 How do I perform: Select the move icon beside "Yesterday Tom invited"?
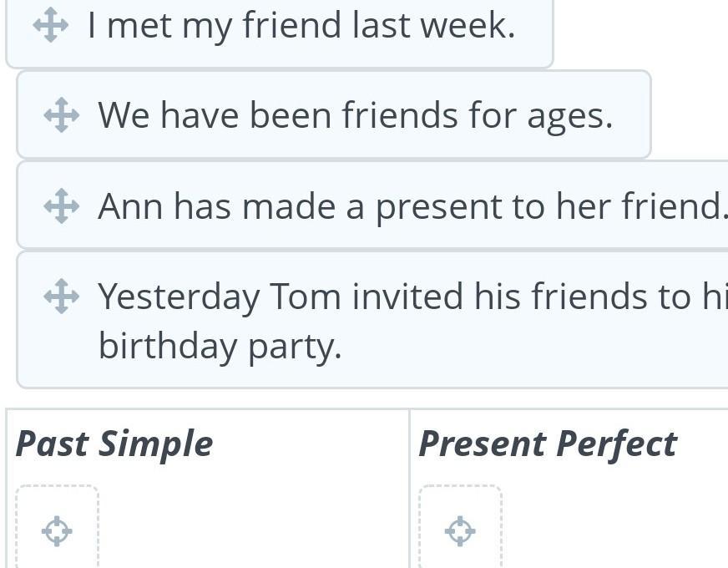pyautogui.click(x=61, y=296)
